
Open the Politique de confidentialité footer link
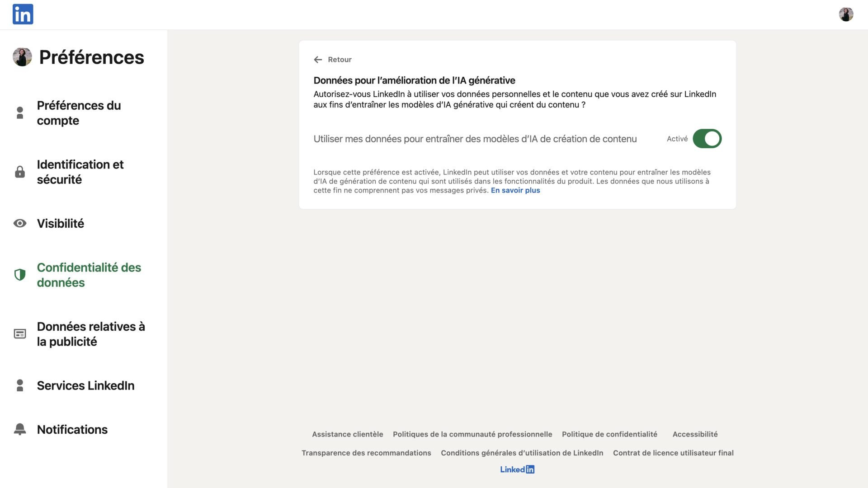[x=609, y=434]
